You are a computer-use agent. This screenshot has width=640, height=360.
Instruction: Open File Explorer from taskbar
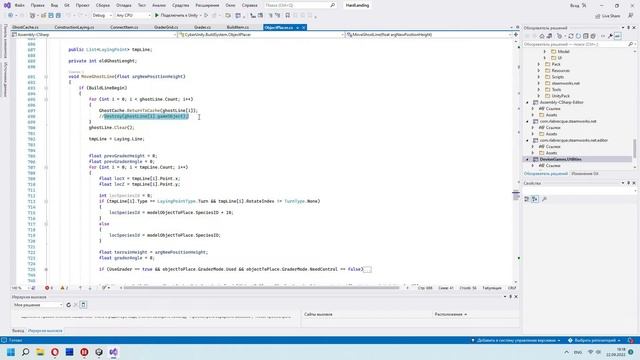point(40,352)
